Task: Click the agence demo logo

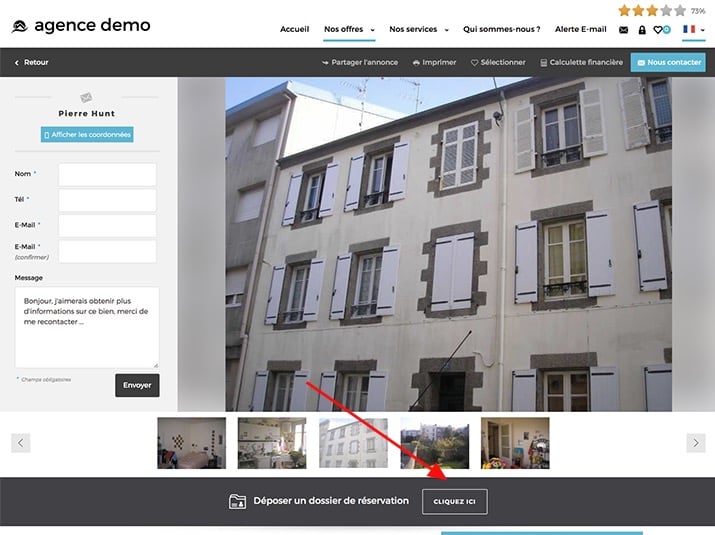Action: pyautogui.click(x=82, y=25)
